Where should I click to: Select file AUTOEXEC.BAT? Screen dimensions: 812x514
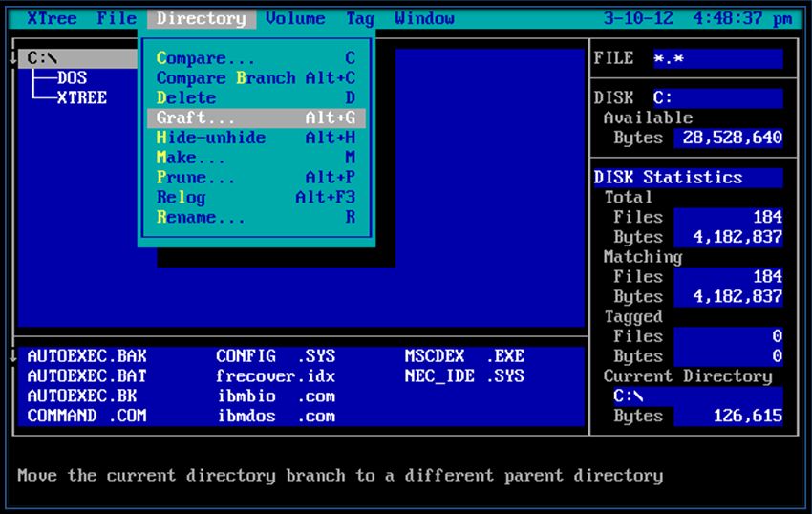pyautogui.click(x=87, y=375)
